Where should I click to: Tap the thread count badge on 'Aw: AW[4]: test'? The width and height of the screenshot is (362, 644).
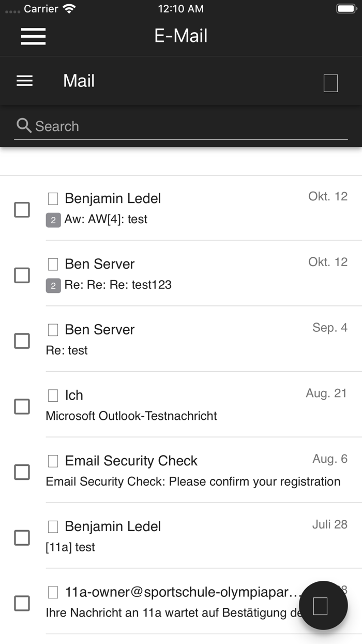pyautogui.click(x=53, y=220)
